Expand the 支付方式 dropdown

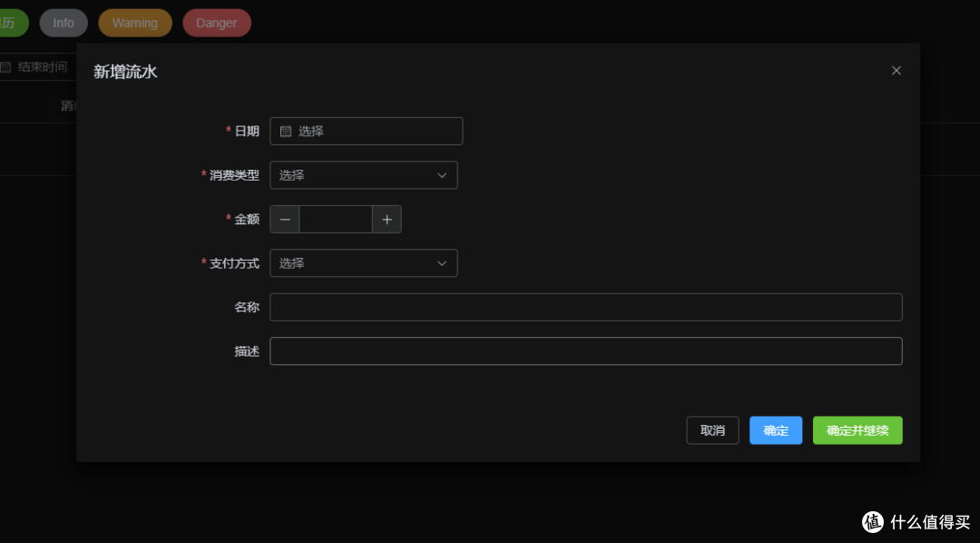364,263
